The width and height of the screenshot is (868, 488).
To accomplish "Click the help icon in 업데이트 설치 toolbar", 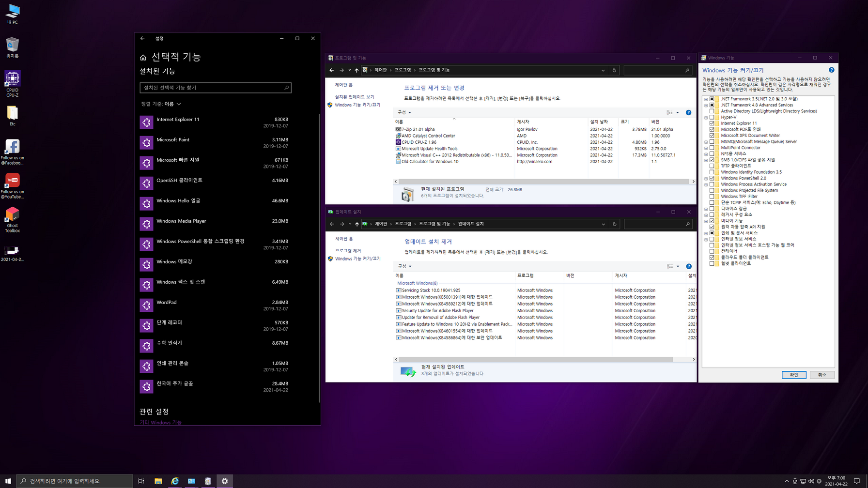I will point(688,266).
